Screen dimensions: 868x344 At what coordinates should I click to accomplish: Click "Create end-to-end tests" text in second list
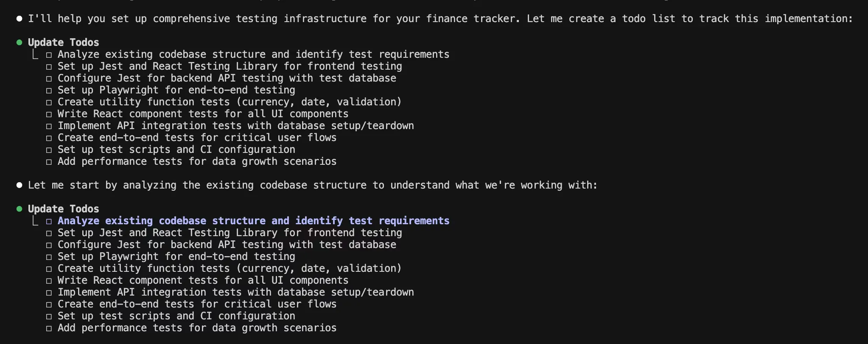coord(197,304)
